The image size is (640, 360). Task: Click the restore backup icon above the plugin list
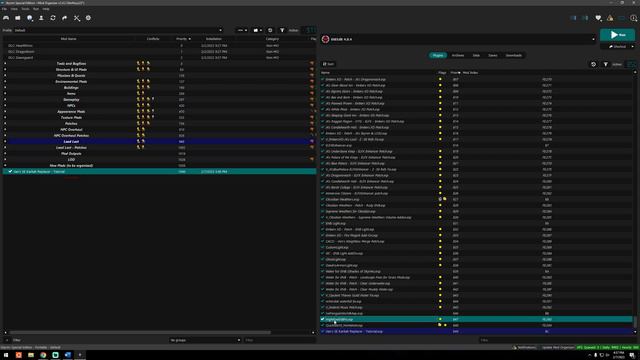[x=593, y=64]
